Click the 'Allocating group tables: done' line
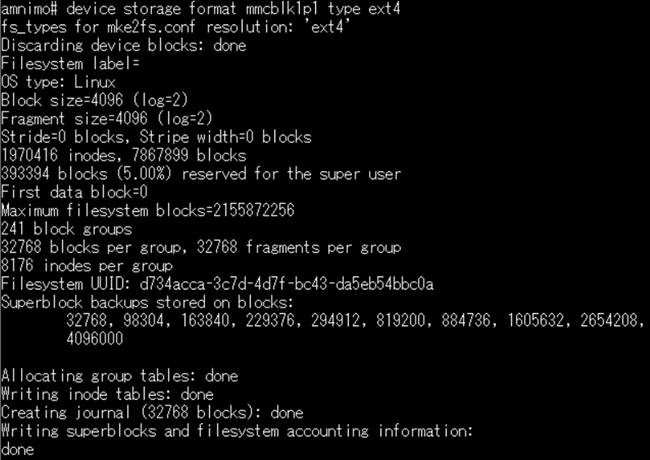 pyautogui.click(x=119, y=376)
